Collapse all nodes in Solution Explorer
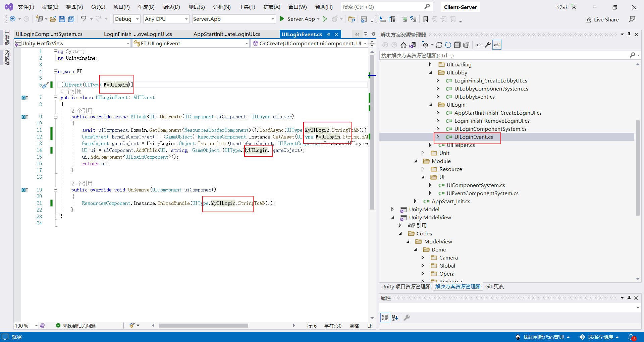The height and width of the screenshot is (342, 644). (x=458, y=45)
